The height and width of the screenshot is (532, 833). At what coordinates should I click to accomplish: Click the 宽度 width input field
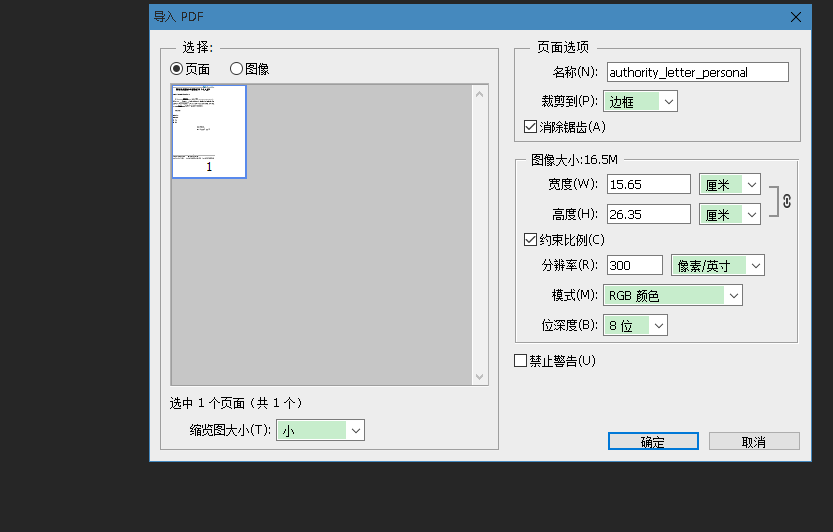click(649, 184)
